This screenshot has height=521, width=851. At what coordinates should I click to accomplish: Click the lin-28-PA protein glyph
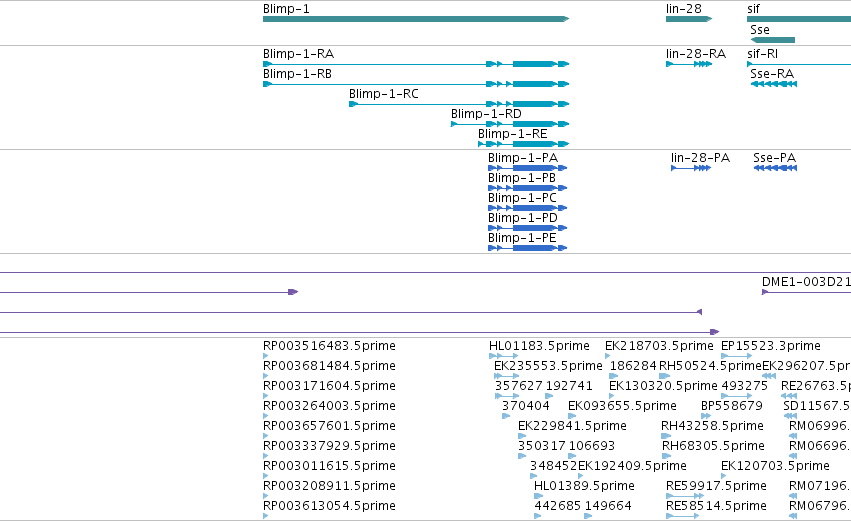pyautogui.click(x=691, y=168)
